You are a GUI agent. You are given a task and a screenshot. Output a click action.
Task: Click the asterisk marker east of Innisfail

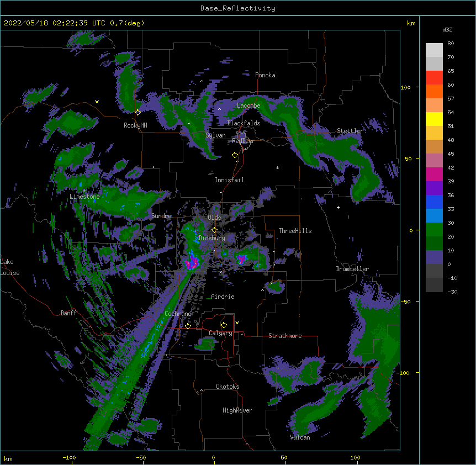pos(277,168)
